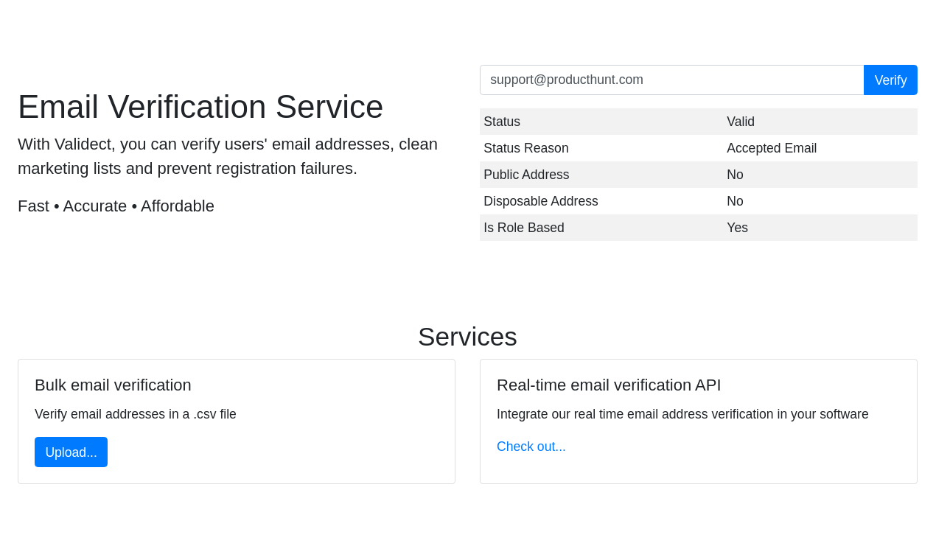This screenshot has height=560, width=936.
Task: Open bulk upload via Upload... button
Action: tap(71, 452)
